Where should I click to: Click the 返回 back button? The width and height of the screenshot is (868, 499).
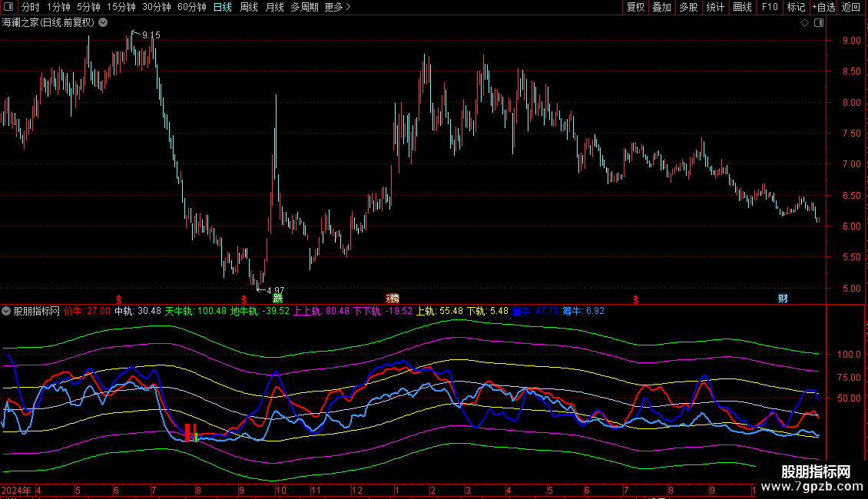(851, 8)
